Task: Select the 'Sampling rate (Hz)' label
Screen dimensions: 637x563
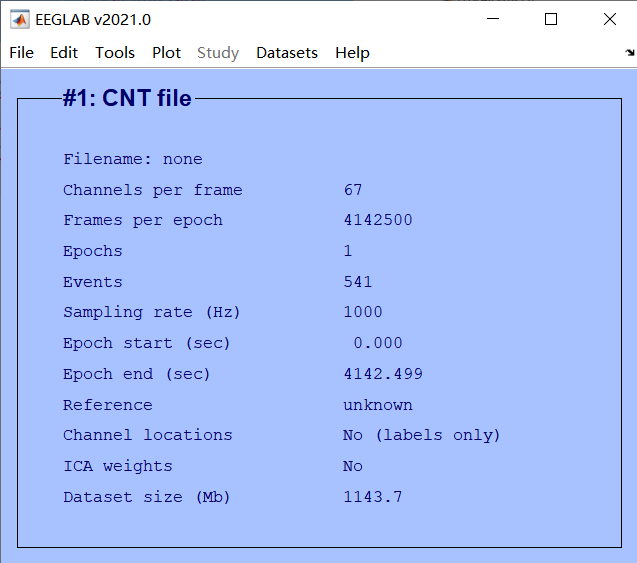Action: click(152, 312)
